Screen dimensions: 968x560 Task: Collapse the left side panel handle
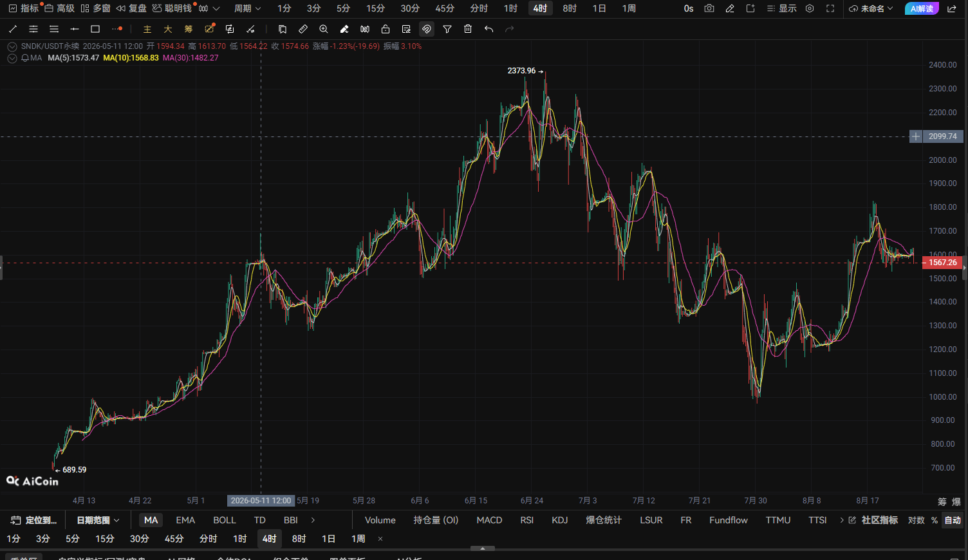(1, 267)
